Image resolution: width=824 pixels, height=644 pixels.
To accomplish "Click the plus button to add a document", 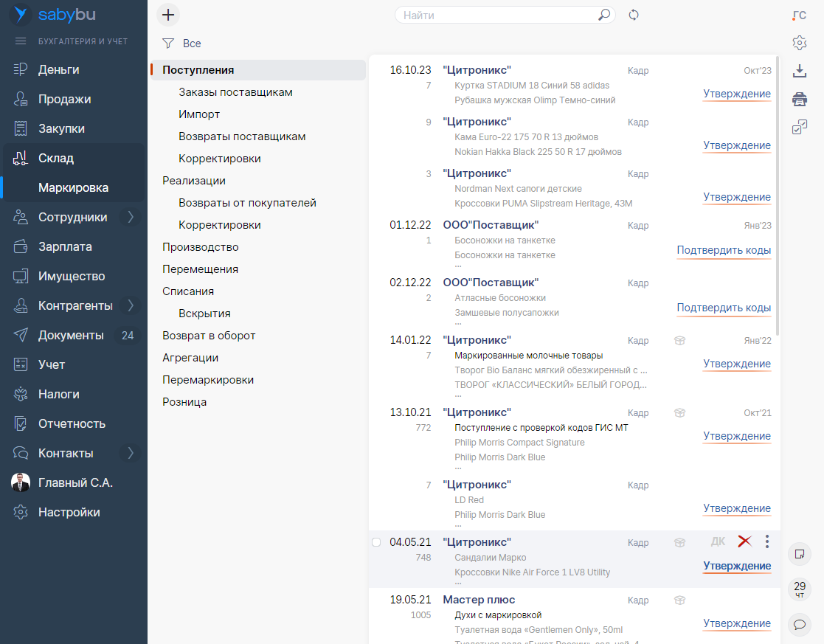I will [x=168, y=15].
